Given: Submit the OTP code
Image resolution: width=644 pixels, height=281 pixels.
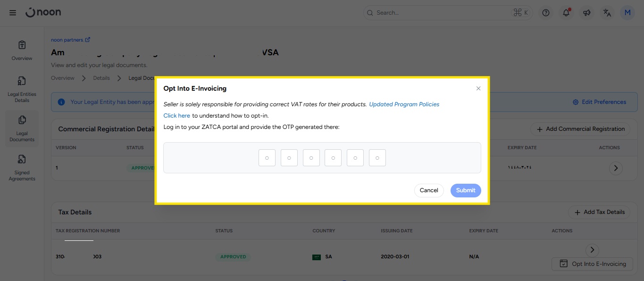Looking at the screenshot, I should [466, 190].
